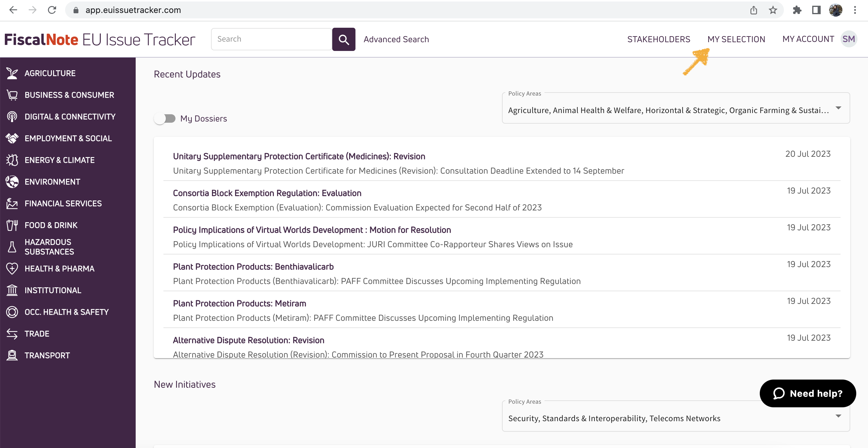
Task: Click the browser address bar URL
Action: click(133, 10)
